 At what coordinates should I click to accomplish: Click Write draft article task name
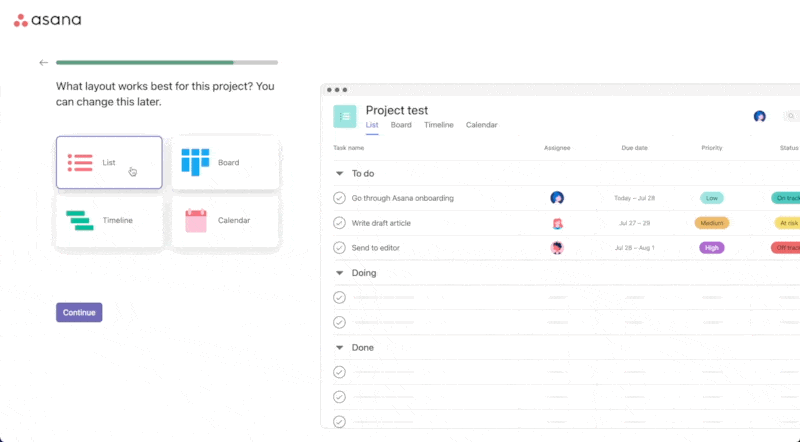(x=381, y=223)
